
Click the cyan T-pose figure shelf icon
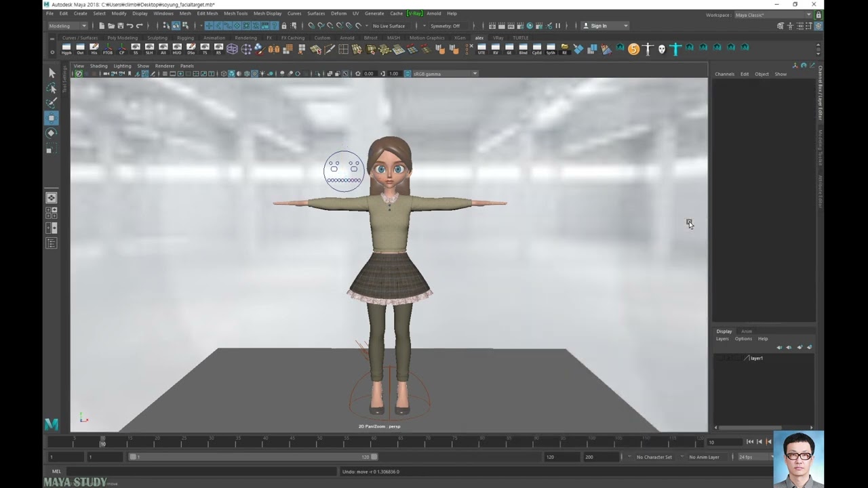pos(675,49)
